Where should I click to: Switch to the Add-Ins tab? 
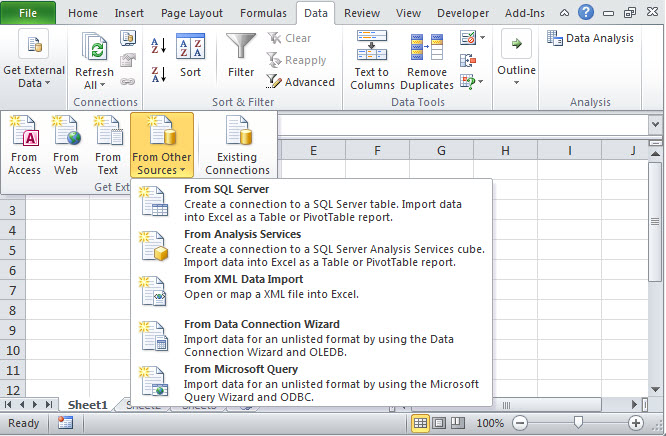[x=525, y=13]
